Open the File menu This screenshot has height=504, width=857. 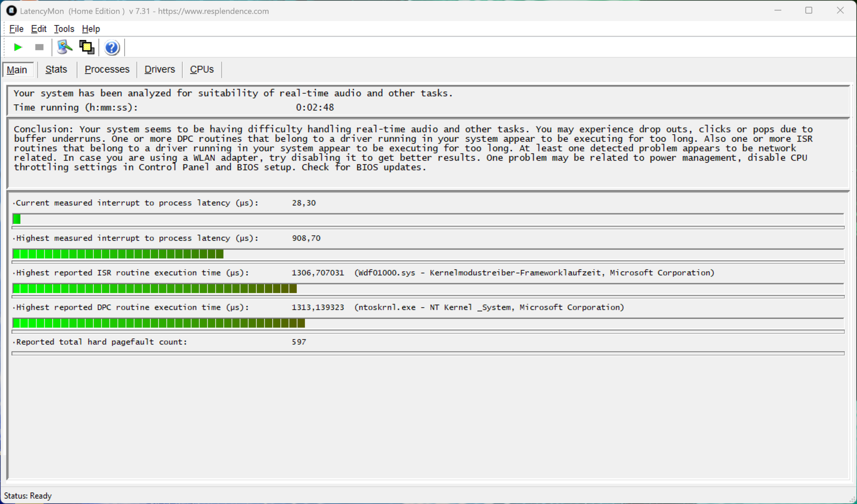pyautogui.click(x=16, y=29)
